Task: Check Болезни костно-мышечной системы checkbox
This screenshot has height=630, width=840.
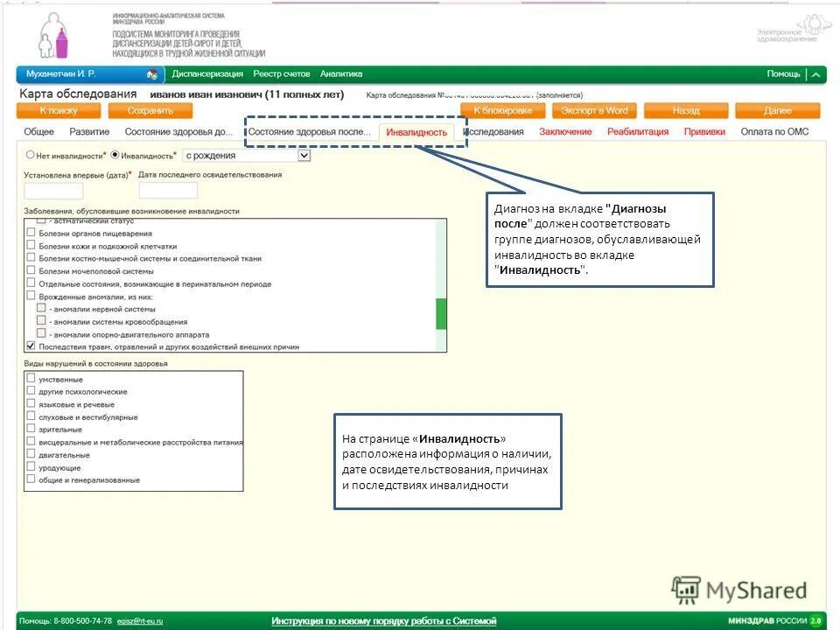Action: [31, 257]
